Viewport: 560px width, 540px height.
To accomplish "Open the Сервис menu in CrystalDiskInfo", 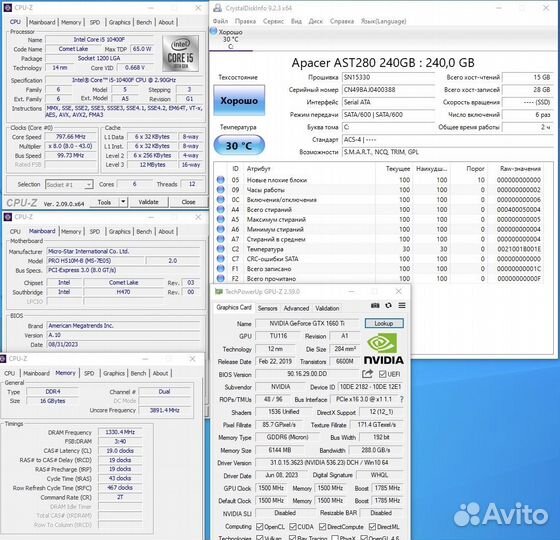I will (273, 21).
